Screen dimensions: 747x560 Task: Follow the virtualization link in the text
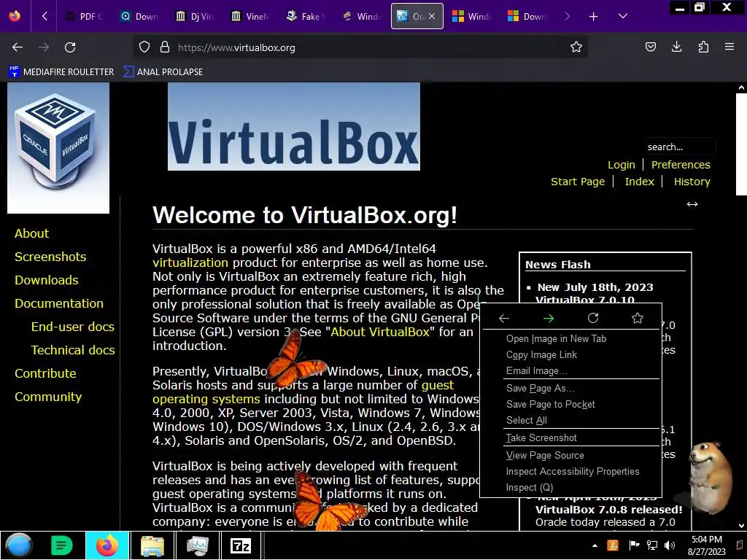(190, 262)
